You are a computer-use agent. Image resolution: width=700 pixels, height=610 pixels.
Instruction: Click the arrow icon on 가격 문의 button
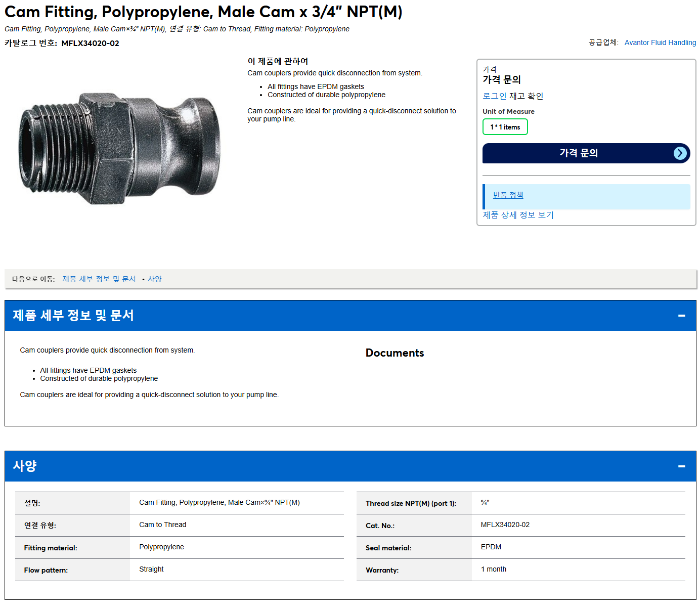point(680,153)
